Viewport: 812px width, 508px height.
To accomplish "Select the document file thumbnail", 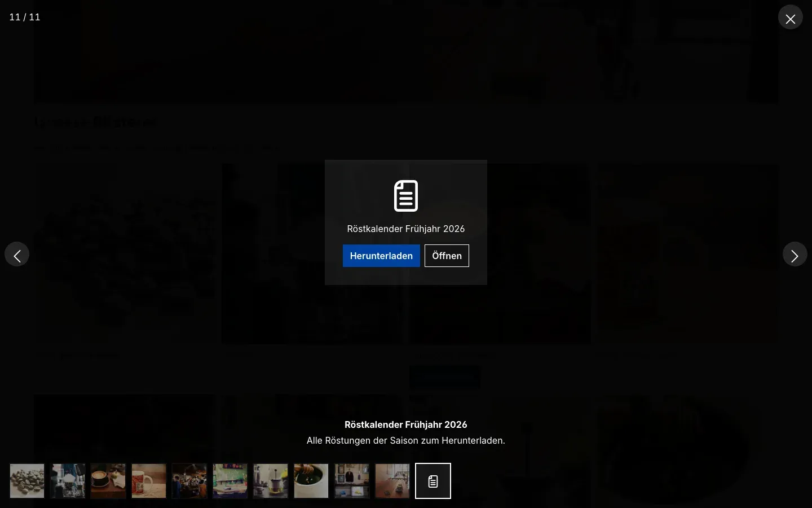I will tap(433, 481).
